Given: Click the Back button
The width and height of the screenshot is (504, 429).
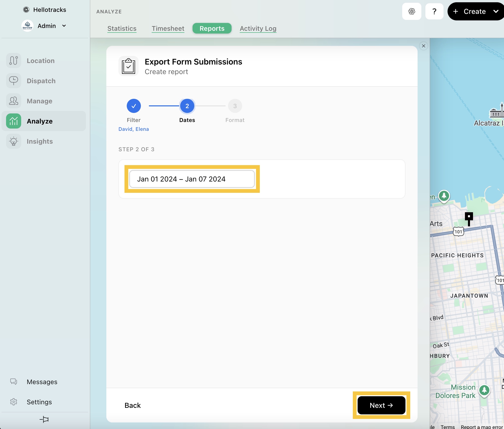Looking at the screenshot, I should click(x=133, y=405).
